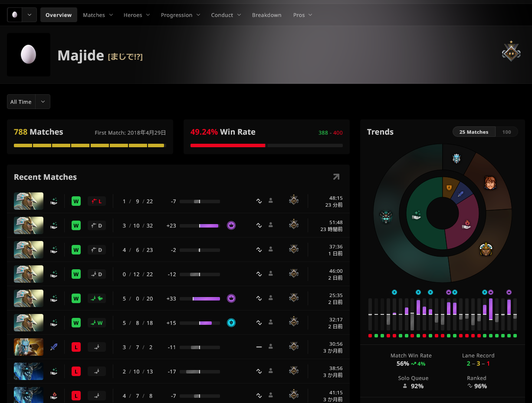Expand the player switcher chevron in the navigation bar
This screenshot has height=403, width=532.
click(30, 15)
